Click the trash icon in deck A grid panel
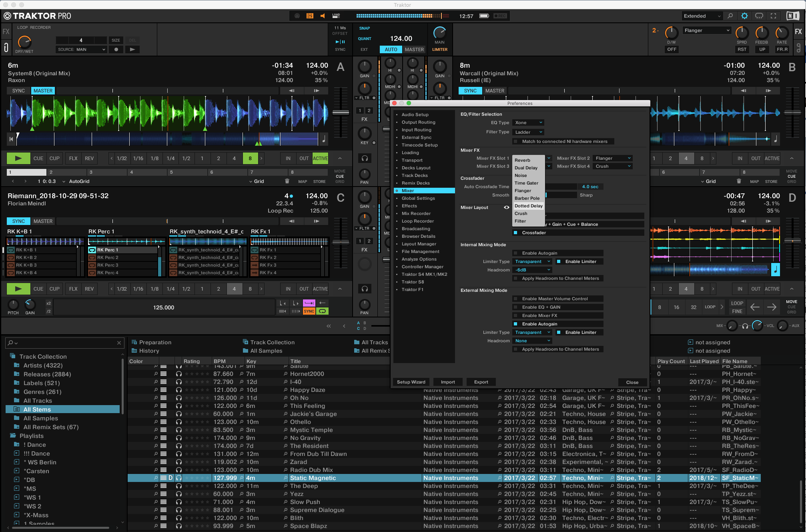 [x=287, y=181]
